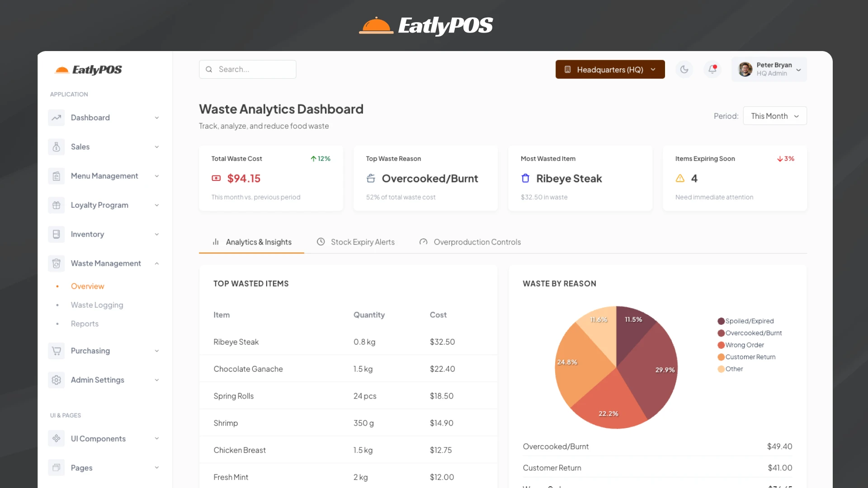Click the EatlyPOS sidebar logo
Viewport: 868px width, 488px height.
click(x=88, y=70)
